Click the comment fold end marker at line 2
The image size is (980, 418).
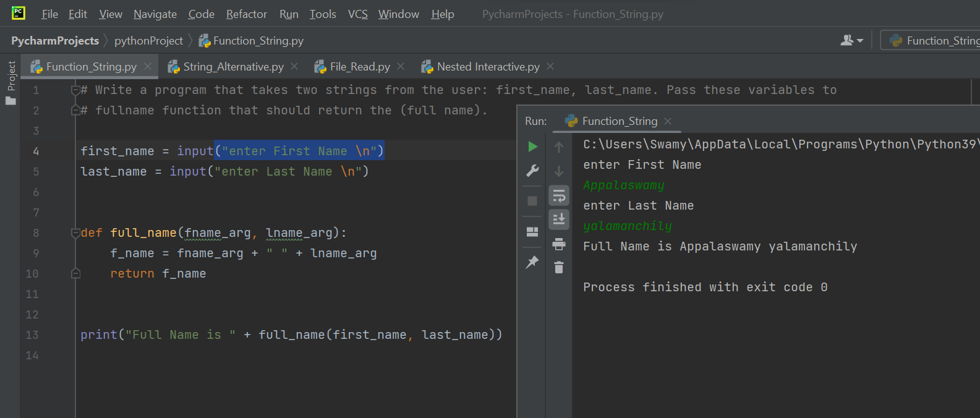tap(75, 110)
